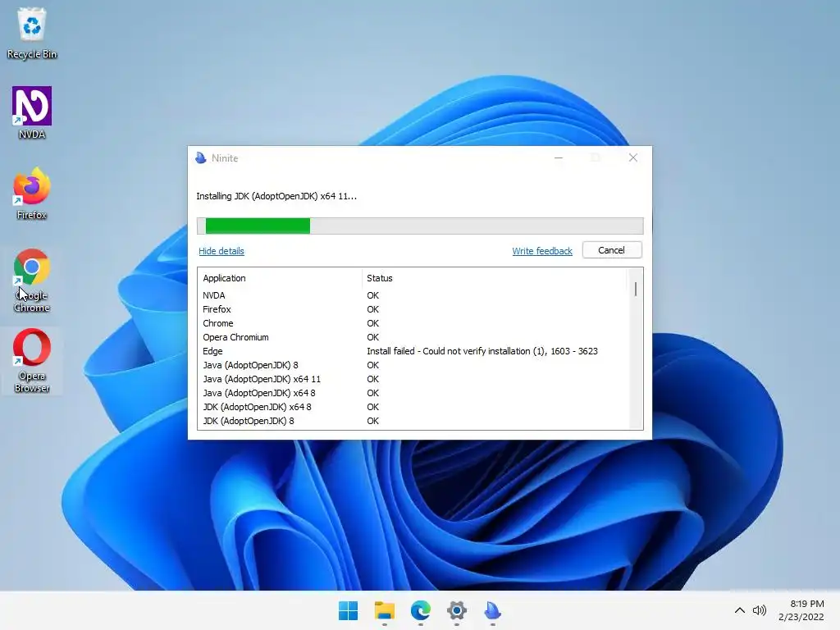This screenshot has height=630, width=840.
Task: Select the Java (AdoptOpenJDK) x64 11 row
Action: (x=413, y=379)
